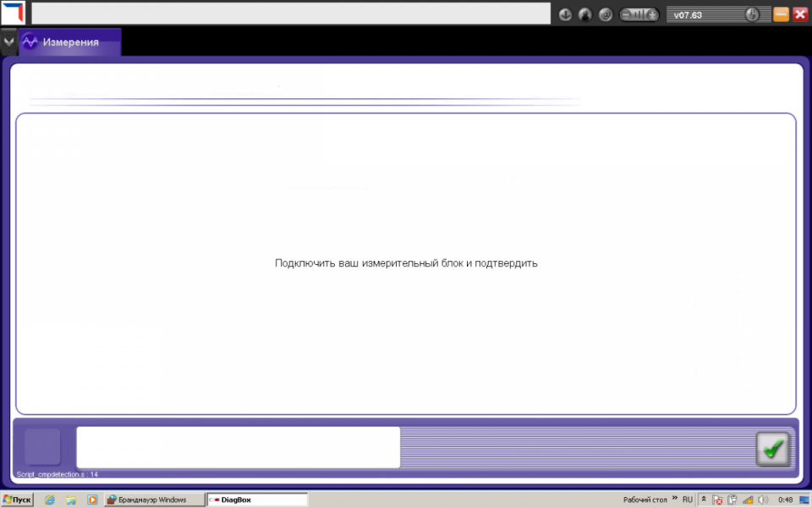This screenshot has width=812, height=508.
Task: Open the Пуск start menu
Action: pos(17,500)
